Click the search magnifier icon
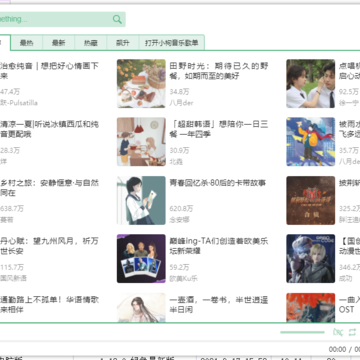The width and height of the screenshot is (360, 360). tap(117, 19)
